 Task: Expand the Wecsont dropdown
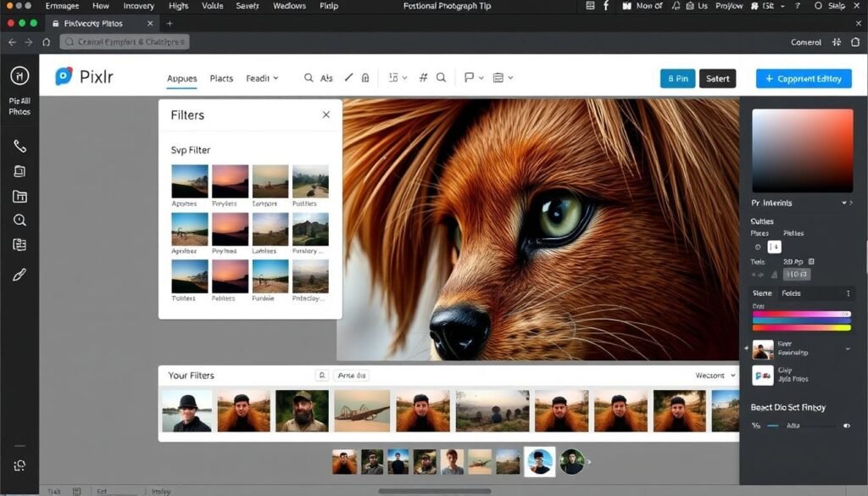tap(715, 375)
